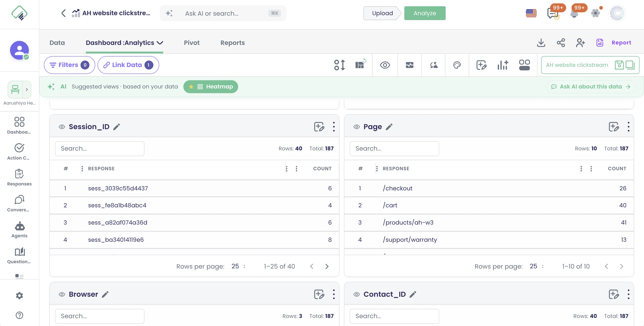644x326 pixels.
Task: Edit the Session_ID title pencil icon
Action: [117, 127]
